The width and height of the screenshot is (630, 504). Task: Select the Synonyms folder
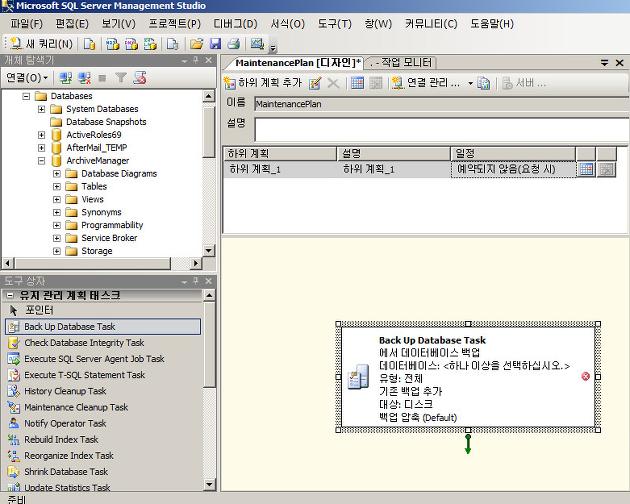[x=101, y=212]
